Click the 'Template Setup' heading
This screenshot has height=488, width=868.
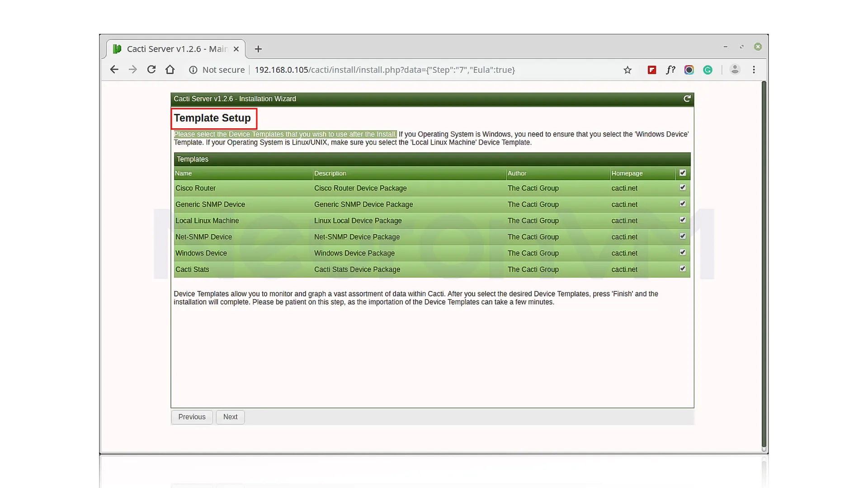pyautogui.click(x=212, y=118)
